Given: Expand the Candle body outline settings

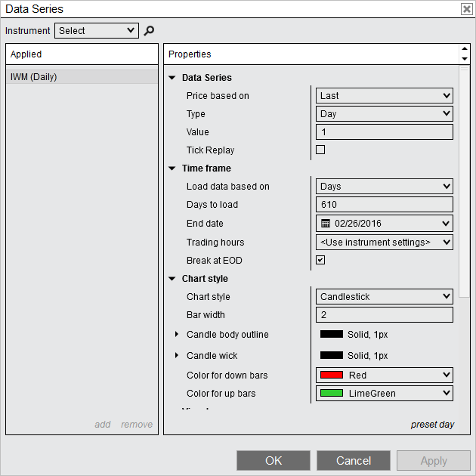Looking at the screenshot, I should [177, 334].
